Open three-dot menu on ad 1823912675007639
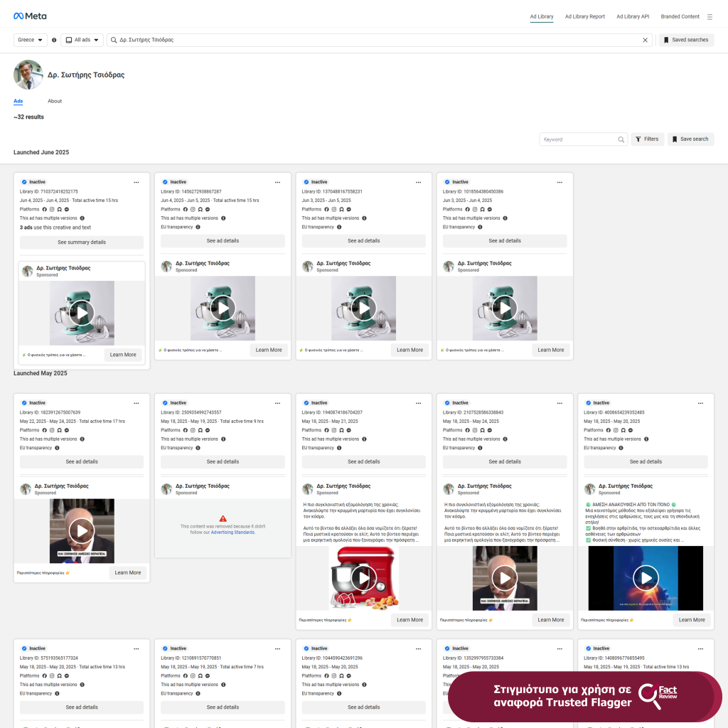Screen dimensions: 728x728 tap(137, 403)
